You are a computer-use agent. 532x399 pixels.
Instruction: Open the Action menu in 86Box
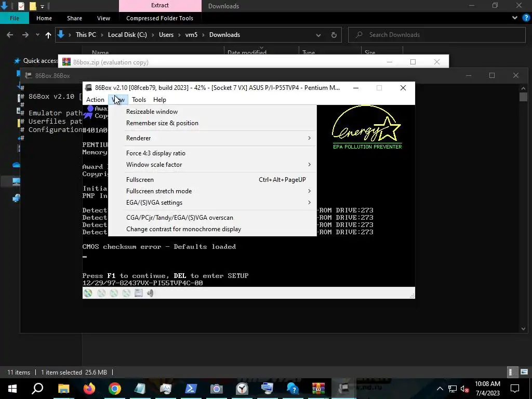[95, 99]
